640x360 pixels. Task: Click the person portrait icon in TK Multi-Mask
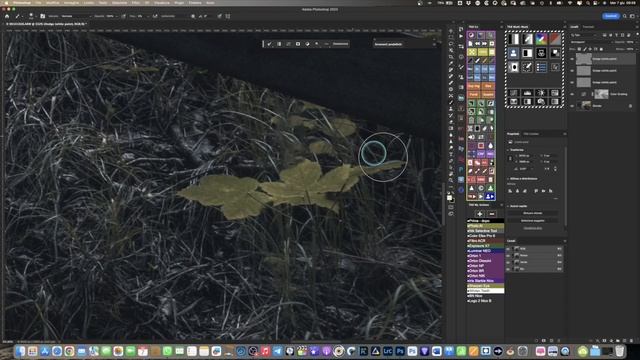tap(513, 53)
